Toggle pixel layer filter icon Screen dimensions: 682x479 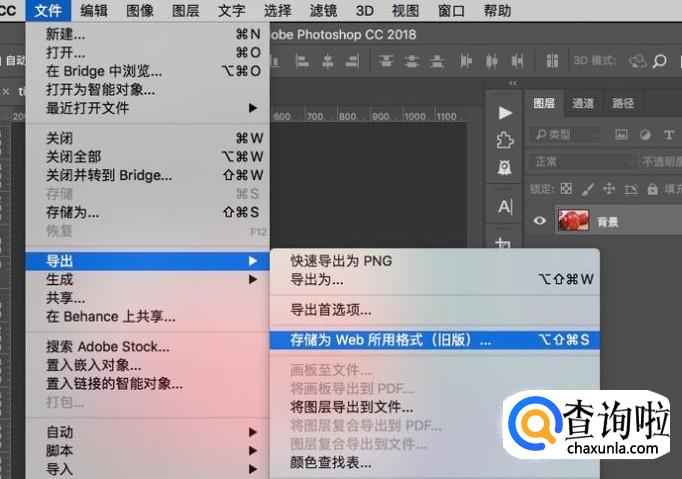pyautogui.click(x=621, y=135)
